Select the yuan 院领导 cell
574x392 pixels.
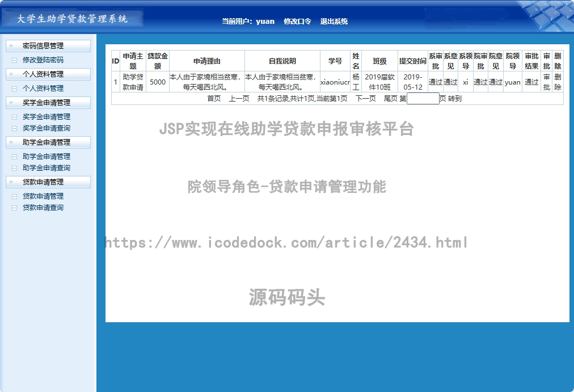(513, 82)
